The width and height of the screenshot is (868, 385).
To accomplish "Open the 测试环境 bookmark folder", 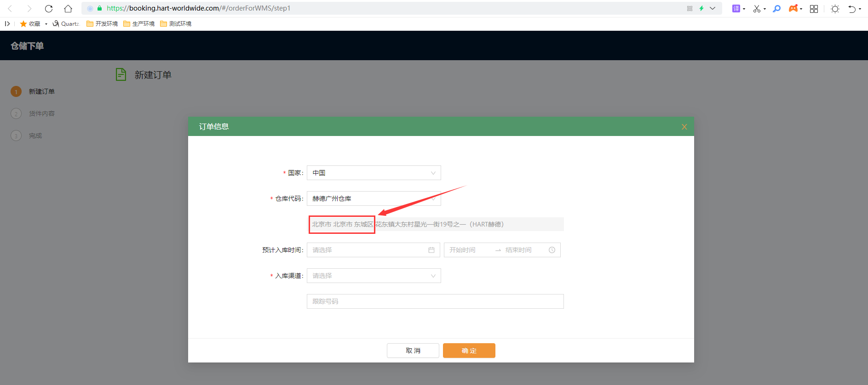I will click(176, 24).
